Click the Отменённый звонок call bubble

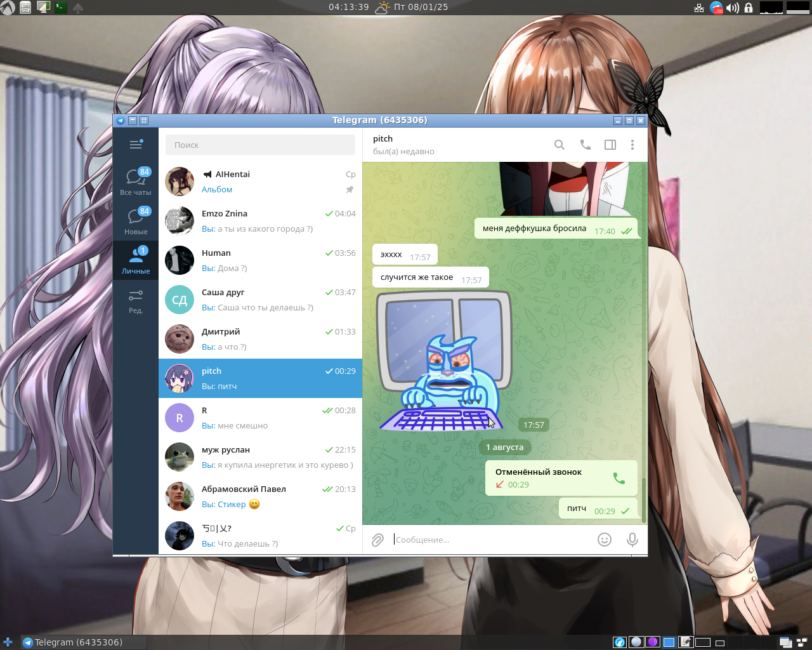tap(561, 478)
